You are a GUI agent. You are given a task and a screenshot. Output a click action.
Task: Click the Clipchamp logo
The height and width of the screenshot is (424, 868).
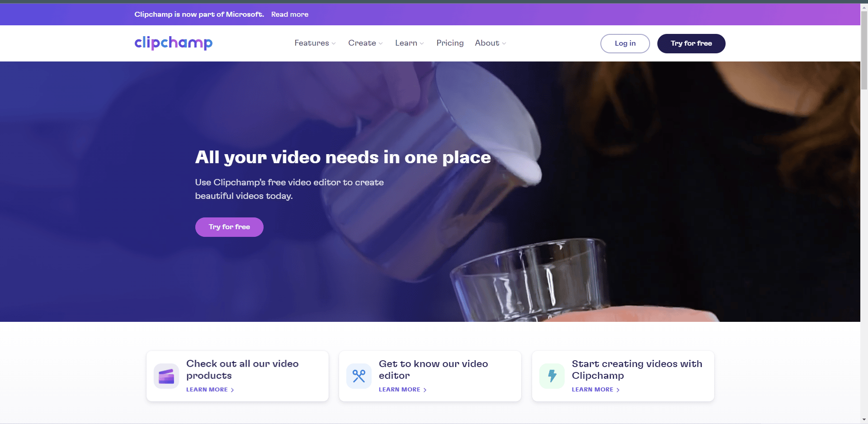[x=173, y=43]
